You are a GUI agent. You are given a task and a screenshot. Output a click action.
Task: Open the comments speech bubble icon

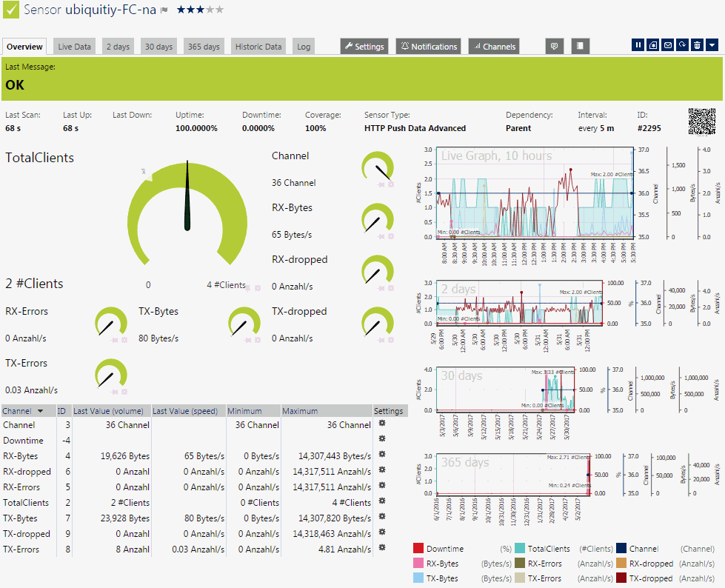(554, 46)
